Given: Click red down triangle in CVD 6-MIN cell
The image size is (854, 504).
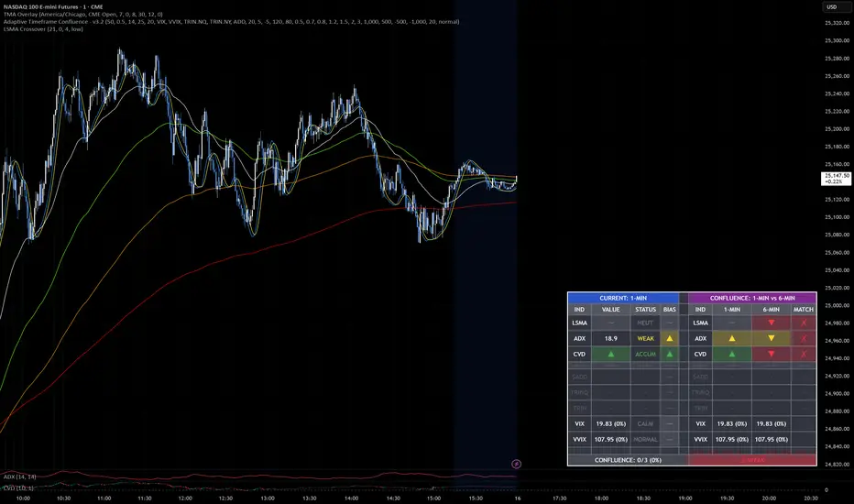Looking at the screenshot, I should coord(771,354).
